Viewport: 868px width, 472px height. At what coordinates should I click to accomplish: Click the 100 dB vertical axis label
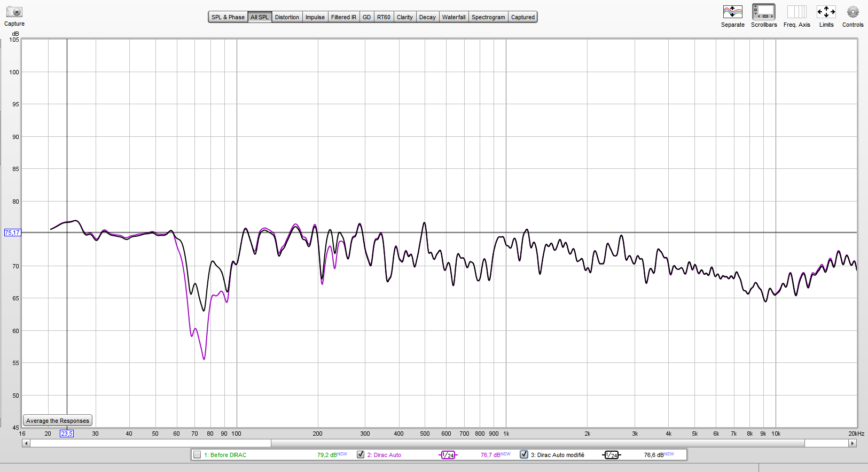[x=14, y=72]
